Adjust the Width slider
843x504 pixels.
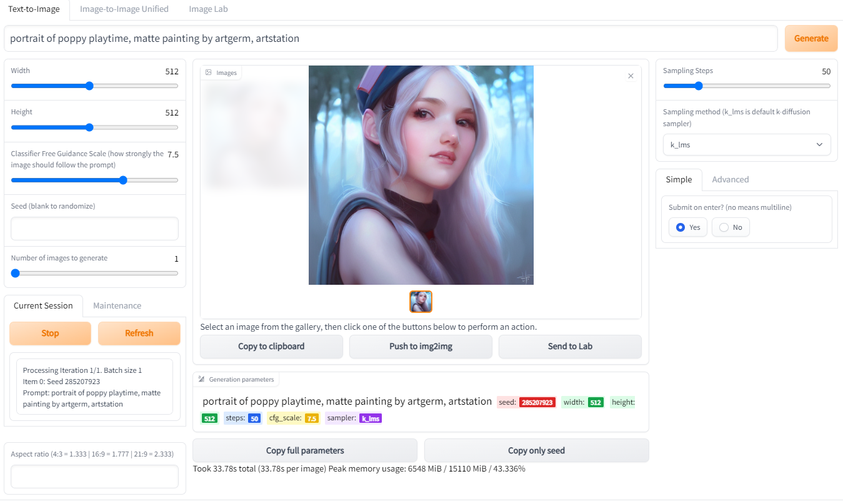pyautogui.click(x=94, y=86)
